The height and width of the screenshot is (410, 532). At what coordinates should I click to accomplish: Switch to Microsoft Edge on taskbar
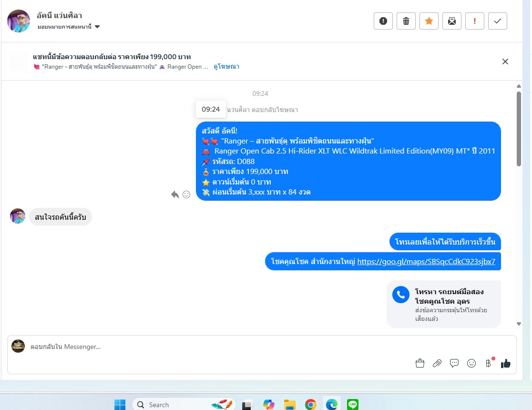(x=331, y=405)
